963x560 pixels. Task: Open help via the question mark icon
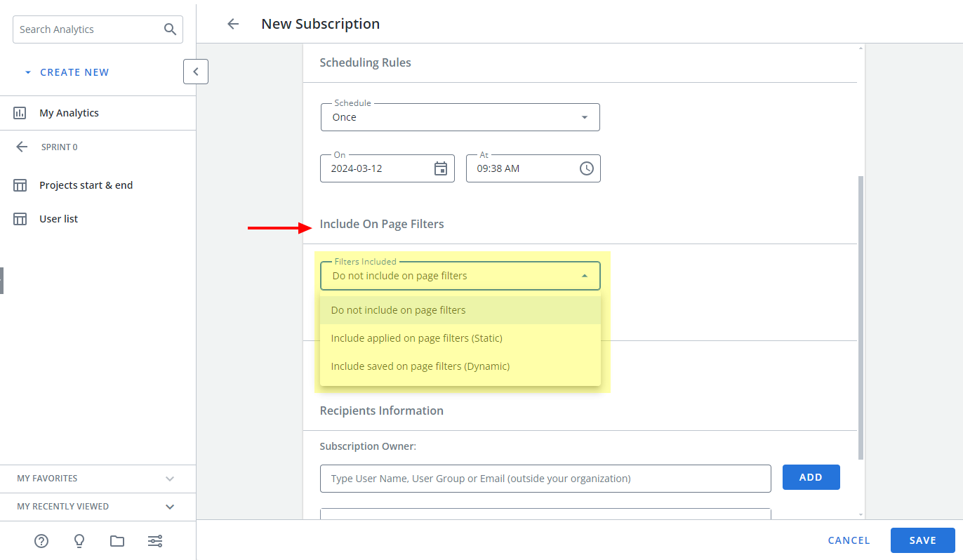41,541
